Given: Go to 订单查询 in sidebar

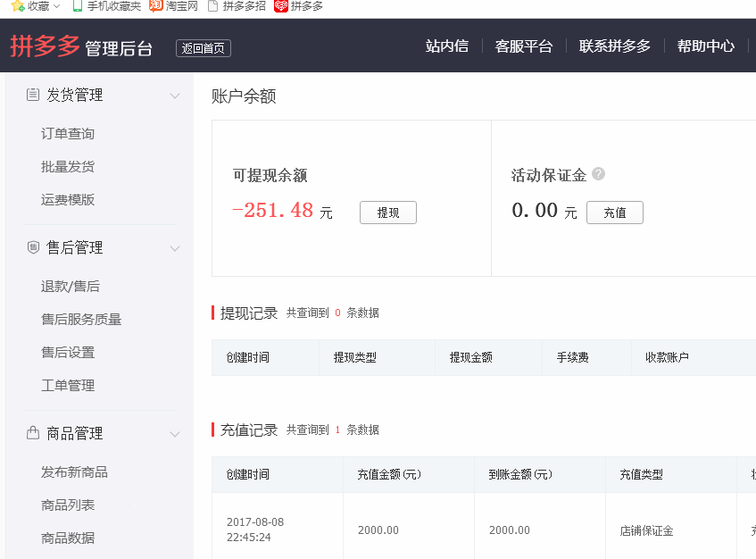Looking at the screenshot, I should tap(68, 134).
